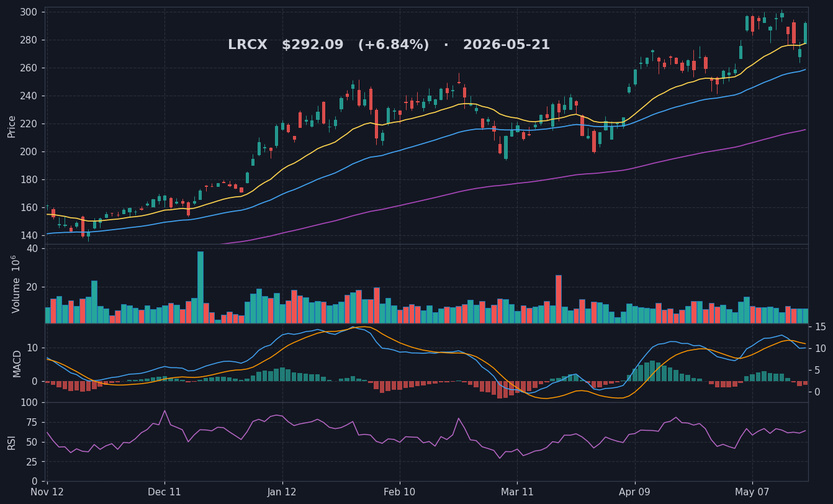Click the tallest volume bar near 40

[200, 287]
